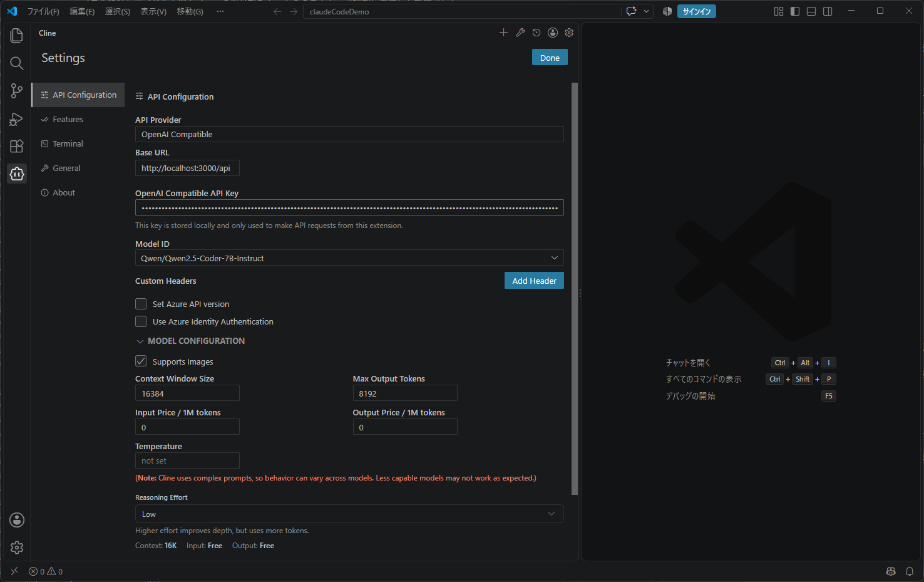Click the claudeCodeDemo command center search box
This screenshot has height=582, width=924.
462,11
